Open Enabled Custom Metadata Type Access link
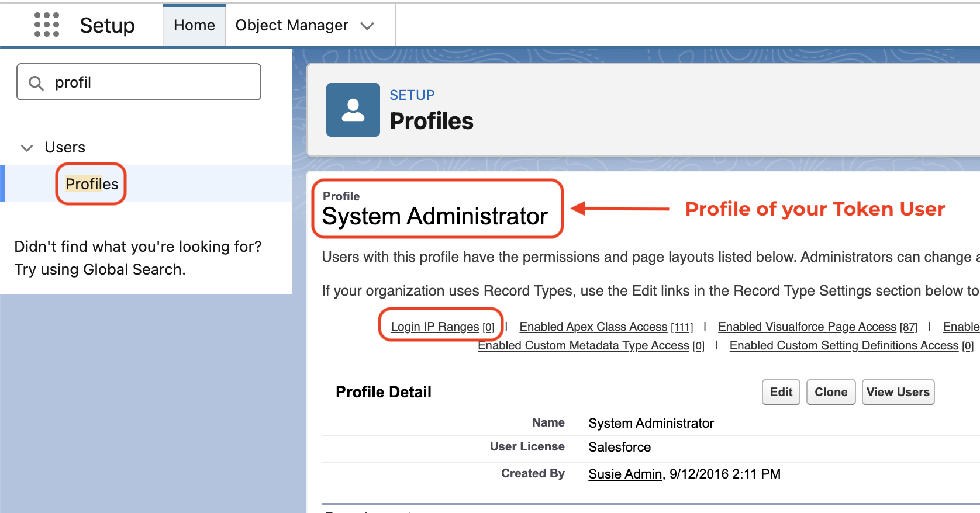The height and width of the screenshot is (513, 980). 591,345
